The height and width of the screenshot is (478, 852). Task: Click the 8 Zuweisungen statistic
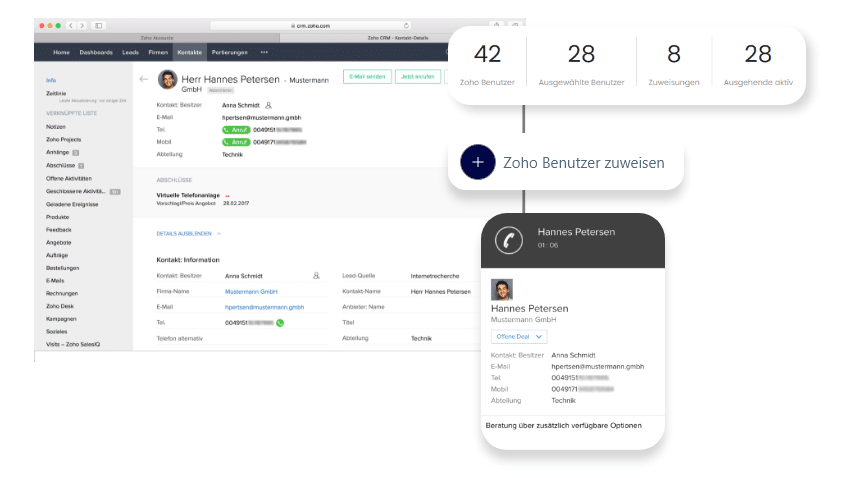click(x=674, y=64)
